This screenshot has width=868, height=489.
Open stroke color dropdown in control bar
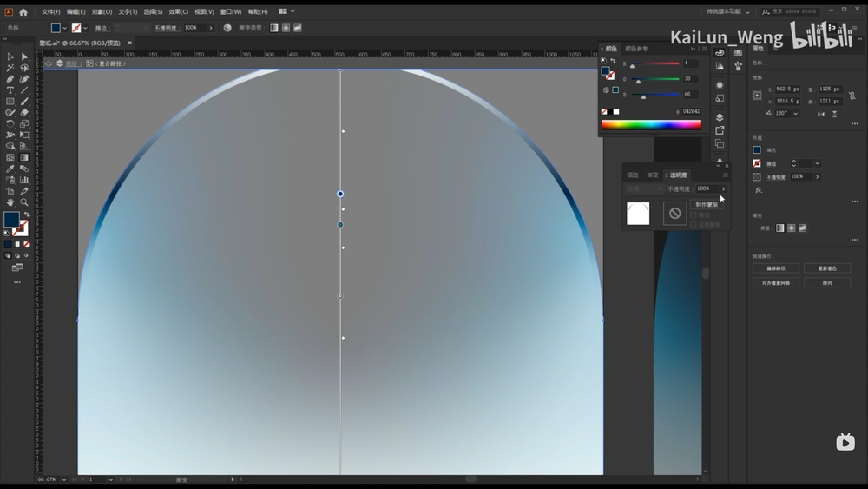coord(85,28)
